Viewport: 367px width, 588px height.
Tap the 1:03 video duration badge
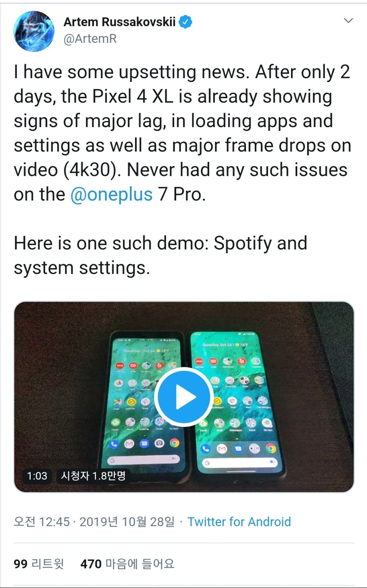tap(37, 476)
